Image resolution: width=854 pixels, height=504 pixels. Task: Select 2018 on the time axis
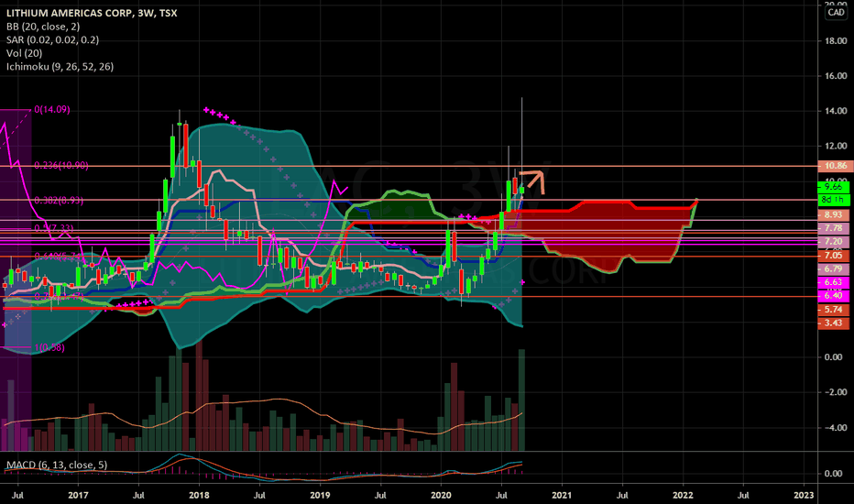pyautogui.click(x=199, y=495)
